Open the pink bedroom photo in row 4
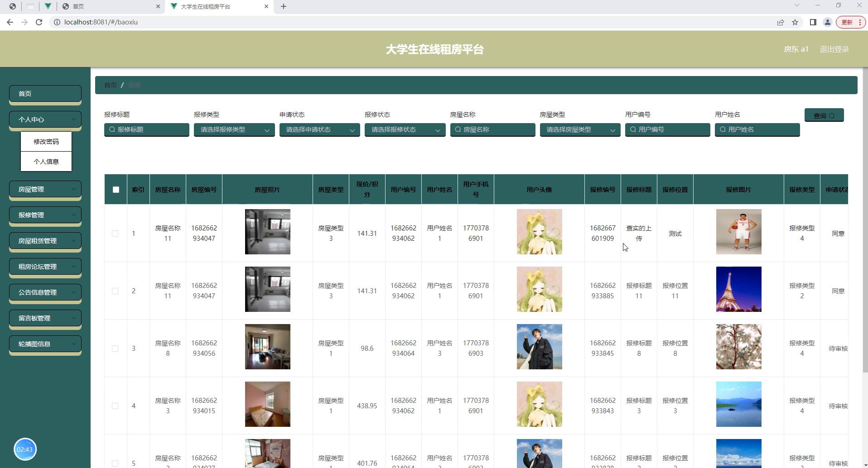Viewport: 868px width, 468px height. coord(268,404)
